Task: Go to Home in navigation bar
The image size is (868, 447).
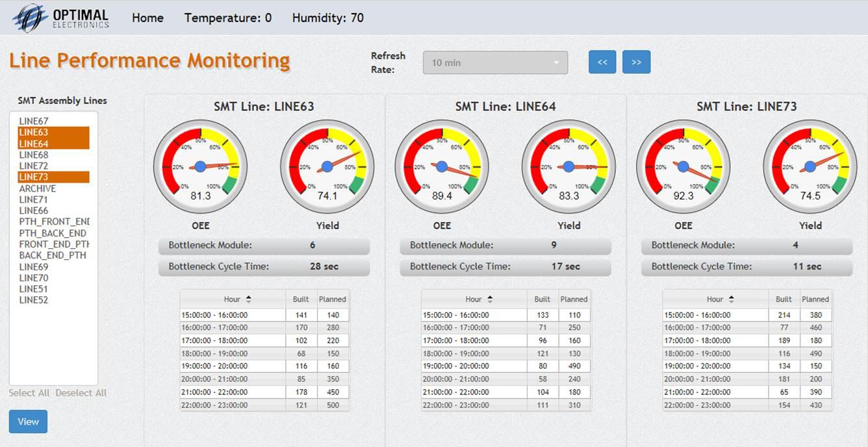Action: 147,18
